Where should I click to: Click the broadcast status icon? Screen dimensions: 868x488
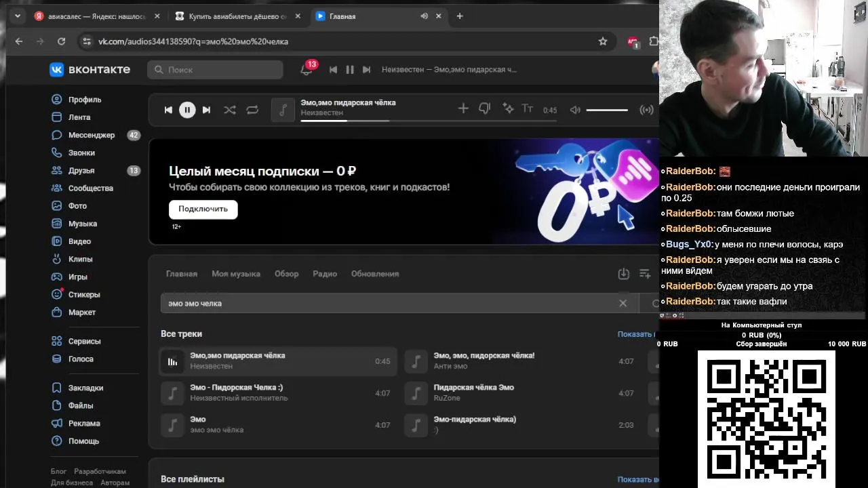point(646,110)
